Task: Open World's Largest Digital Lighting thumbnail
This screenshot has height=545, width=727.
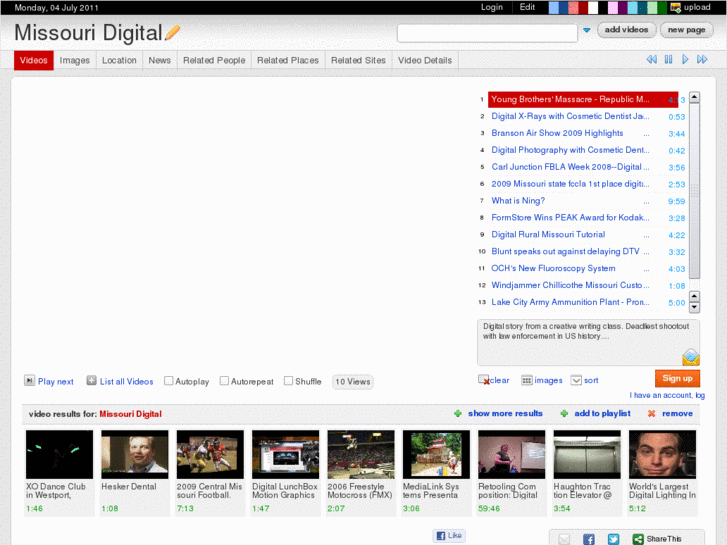Action: pos(662,454)
